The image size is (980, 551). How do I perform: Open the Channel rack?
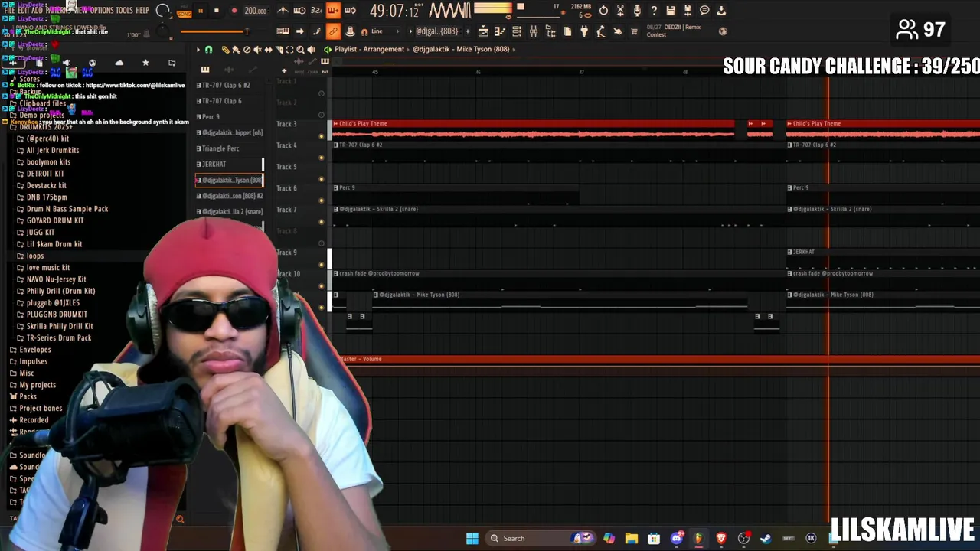point(517,31)
